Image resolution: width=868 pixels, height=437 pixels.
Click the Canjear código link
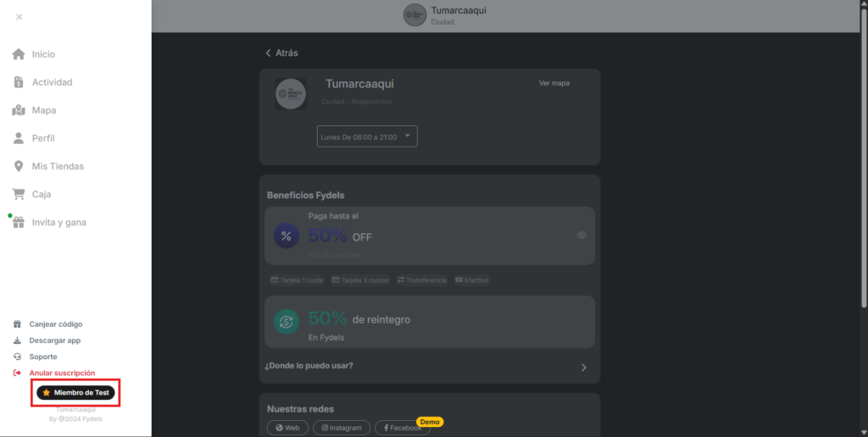56,324
